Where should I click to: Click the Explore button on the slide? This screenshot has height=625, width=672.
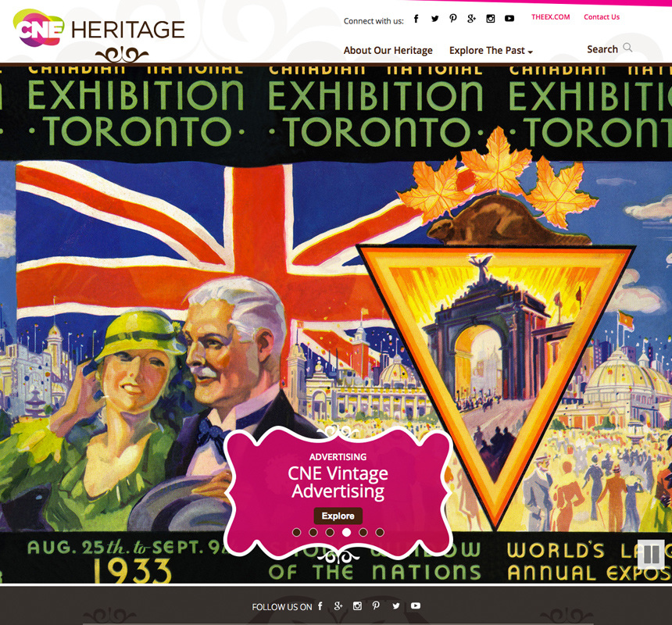point(338,516)
